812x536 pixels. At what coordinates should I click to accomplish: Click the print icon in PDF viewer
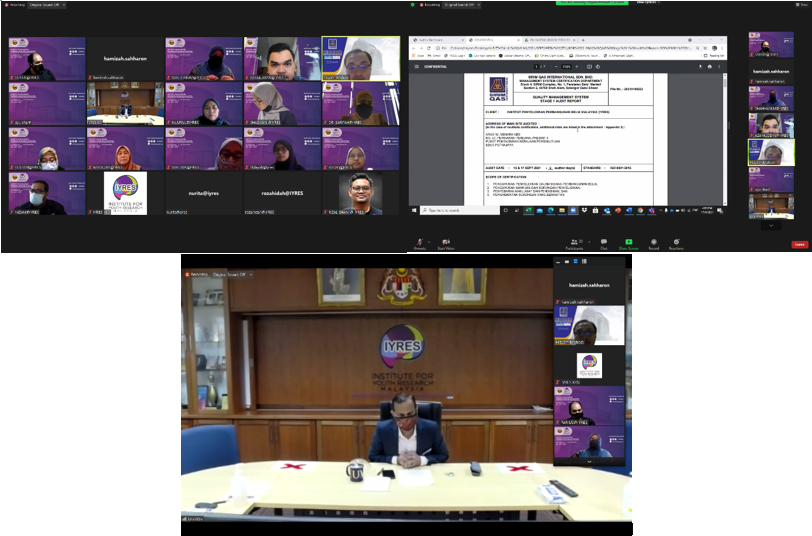[x=709, y=67]
